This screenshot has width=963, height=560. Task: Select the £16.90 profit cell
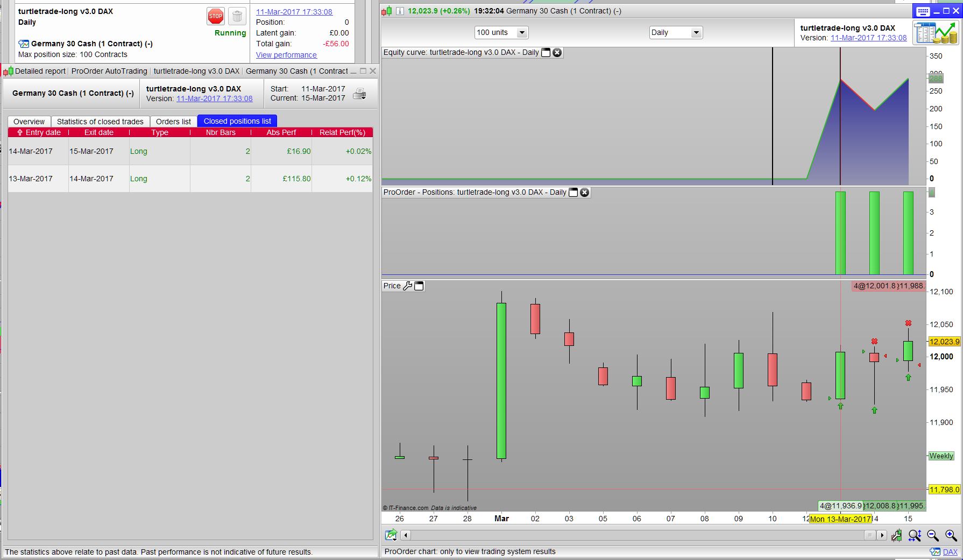pos(281,151)
